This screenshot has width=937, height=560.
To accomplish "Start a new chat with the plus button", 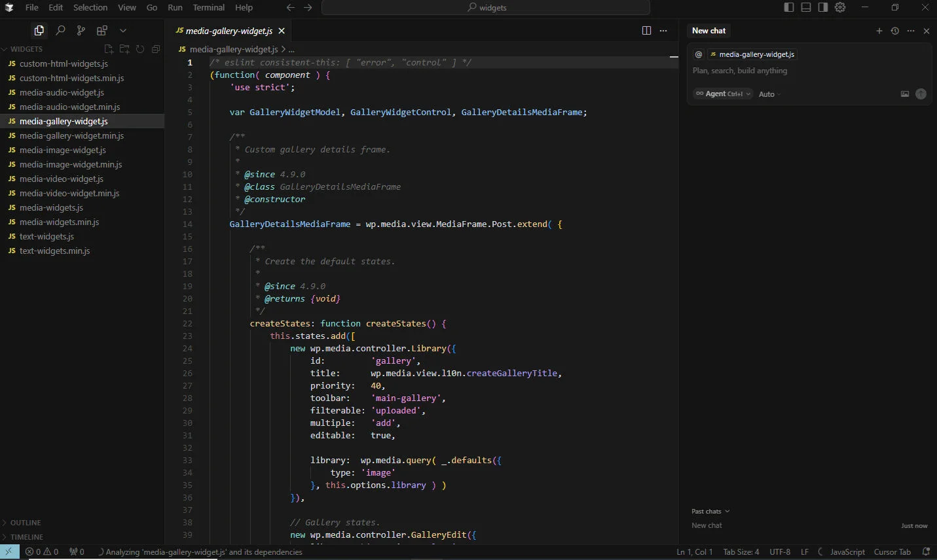I will click(879, 31).
